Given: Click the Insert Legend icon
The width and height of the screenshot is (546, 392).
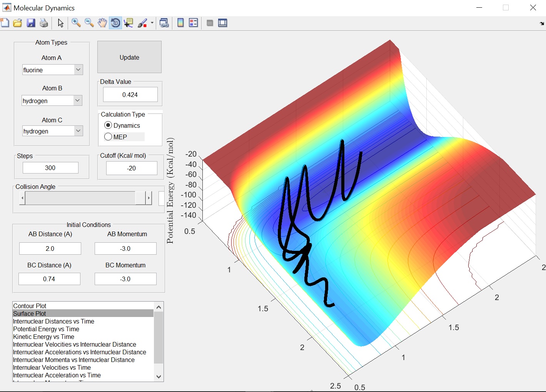Looking at the screenshot, I should tap(194, 23).
